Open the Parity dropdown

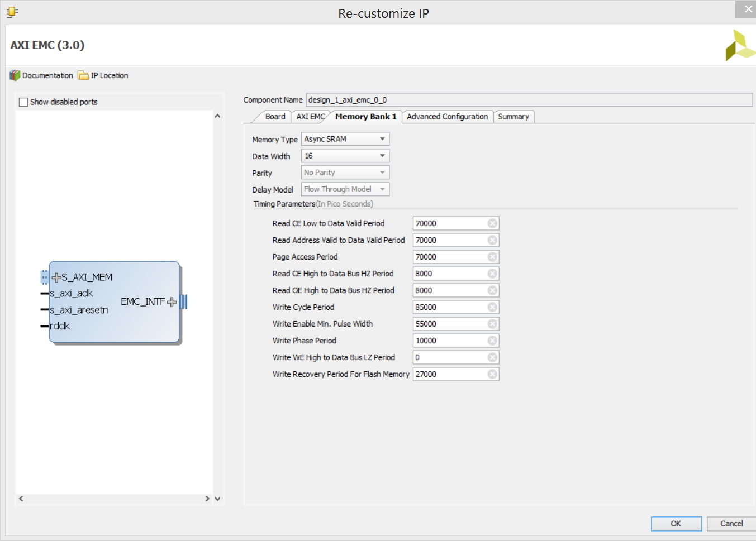pos(345,173)
